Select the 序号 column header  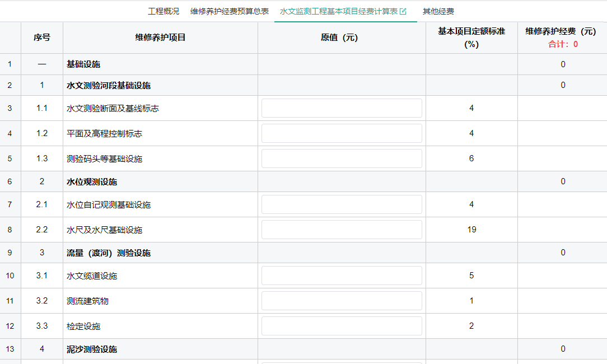(x=42, y=38)
